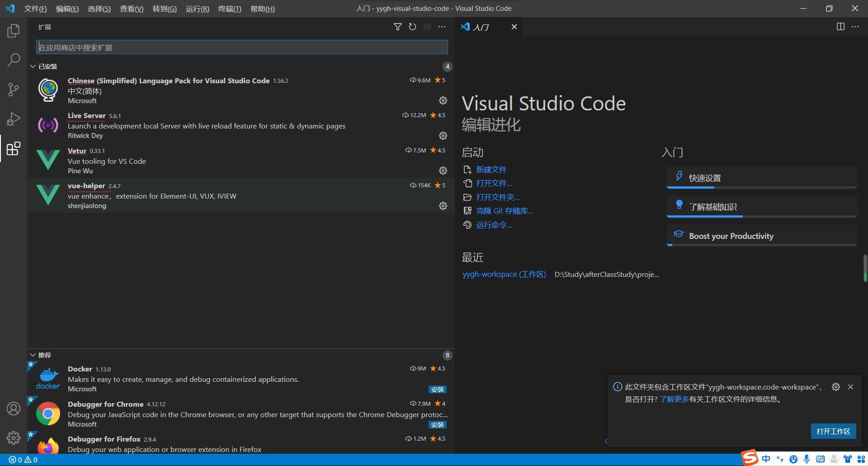Close the 入门 tab
Image resolution: width=868 pixels, height=466 pixels.
(x=514, y=27)
